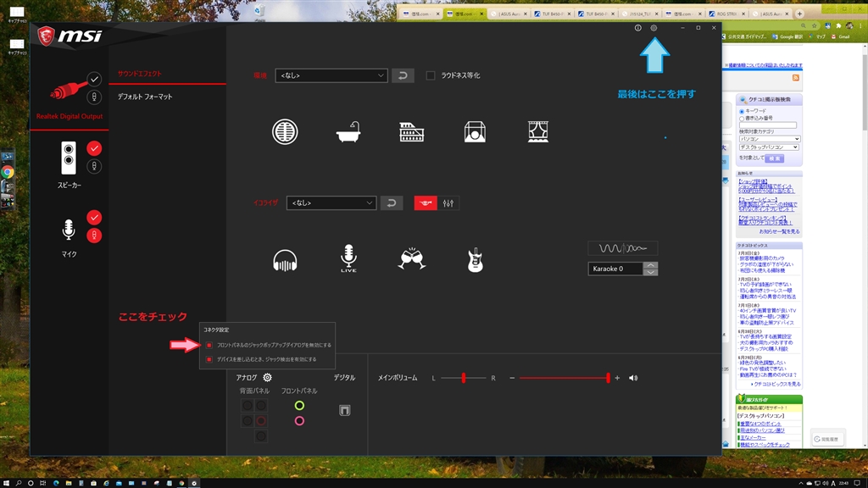Open the analog connector settings gear

tap(267, 377)
